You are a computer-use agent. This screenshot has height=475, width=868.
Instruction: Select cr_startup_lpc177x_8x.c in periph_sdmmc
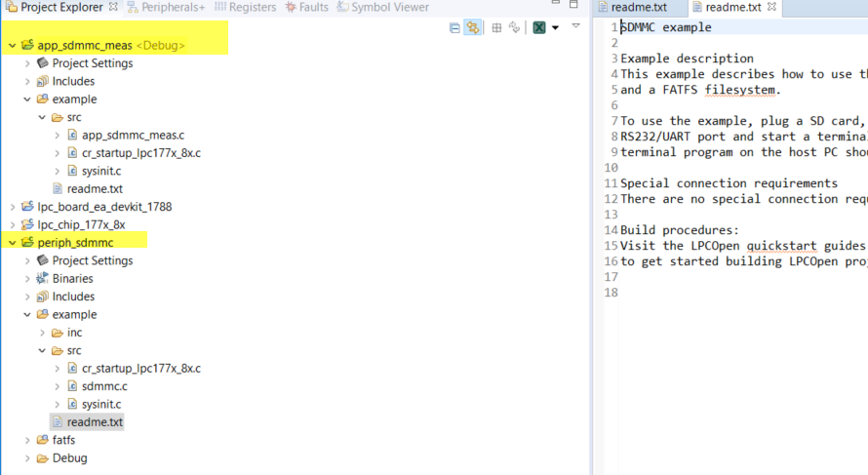141,368
